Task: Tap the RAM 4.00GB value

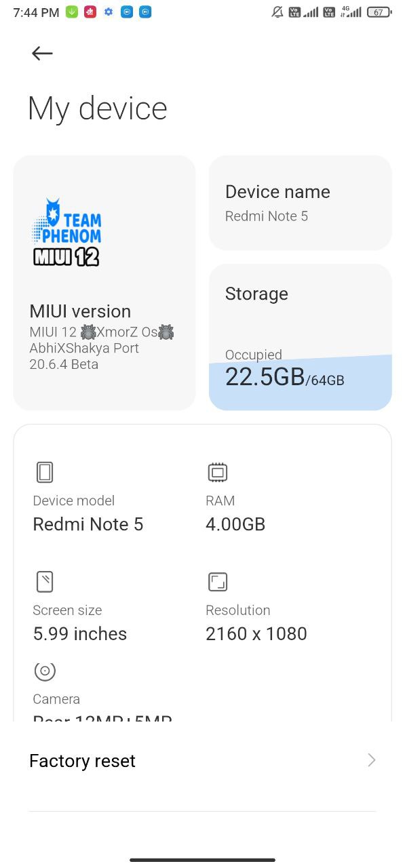Action: pos(235,524)
